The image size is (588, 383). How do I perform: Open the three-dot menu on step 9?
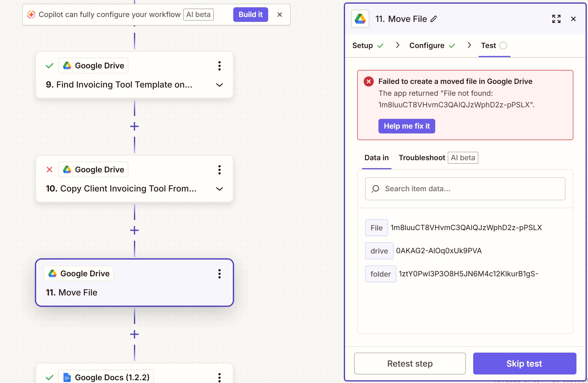[x=219, y=66]
